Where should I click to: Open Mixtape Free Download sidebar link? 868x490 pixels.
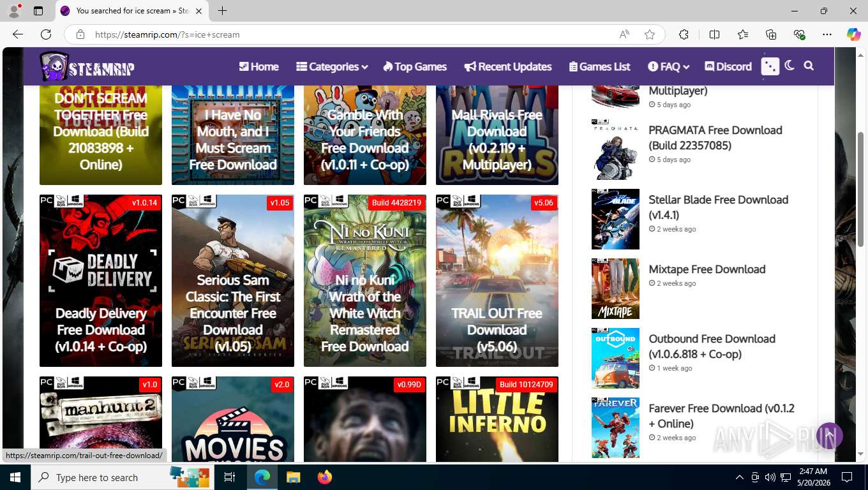pos(707,269)
